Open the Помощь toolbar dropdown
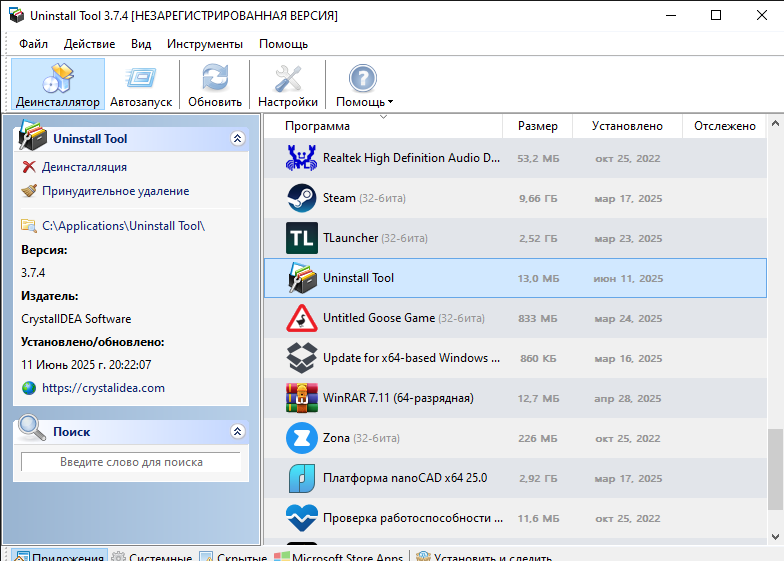Screen dimensions: 784x561 tap(364, 84)
